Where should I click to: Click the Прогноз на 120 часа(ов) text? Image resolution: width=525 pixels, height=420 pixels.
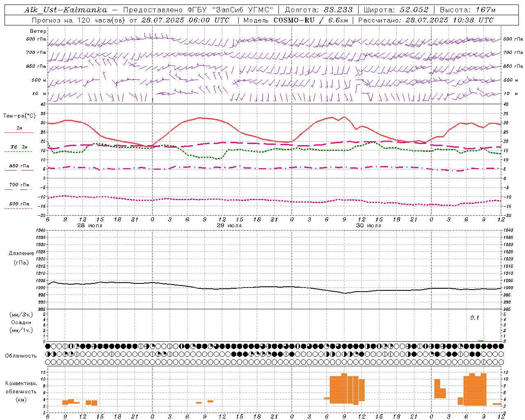(79, 20)
